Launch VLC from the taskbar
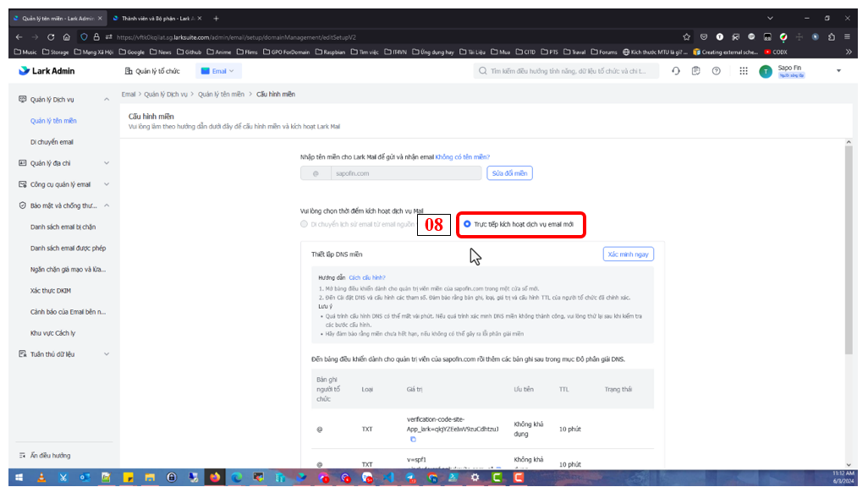Image resolution: width=868 pixels, height=498 pixels. point(41,478)
